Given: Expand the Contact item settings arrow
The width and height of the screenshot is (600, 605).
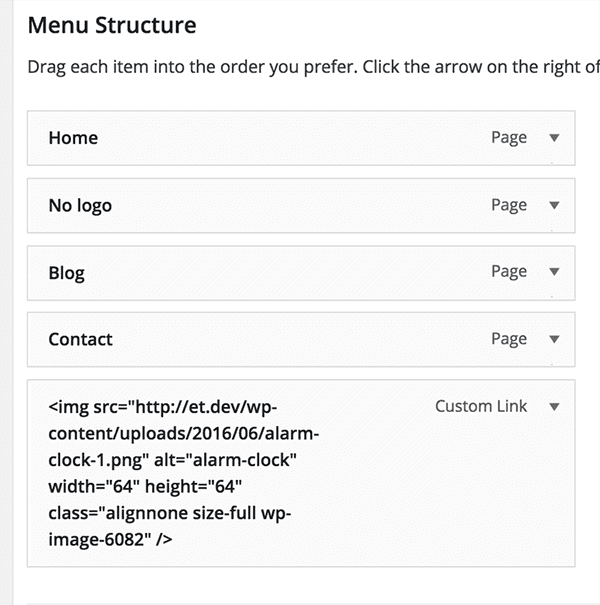Looking at the screenshot, I should [555, 339].
